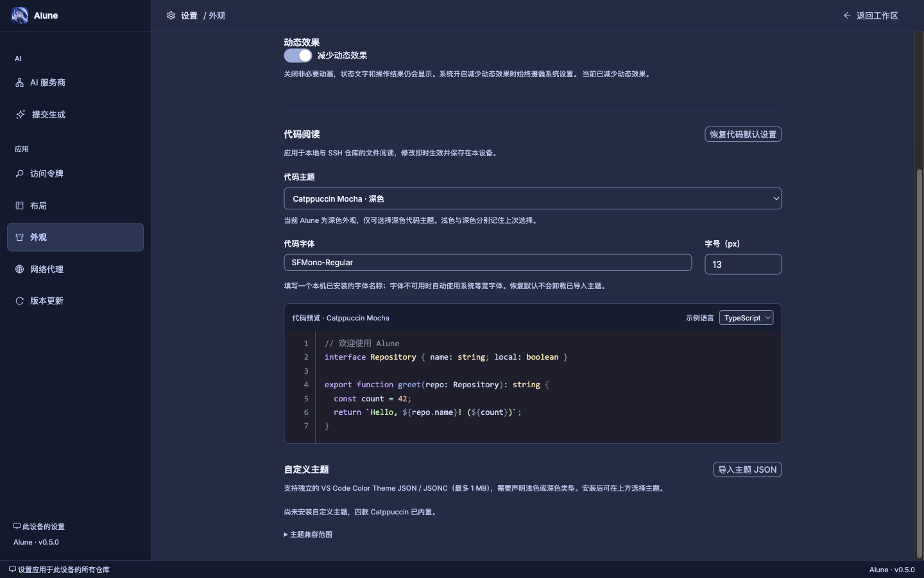Click the 网络代理 globe icon

19,269
